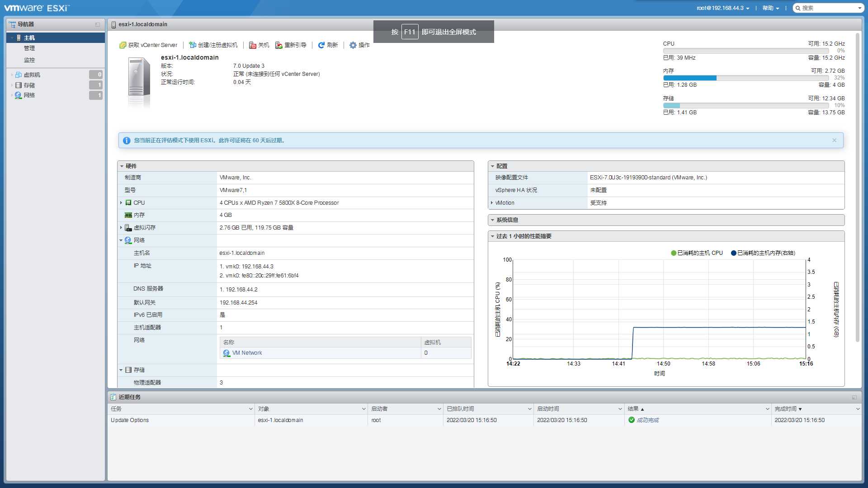Image resolution: width=868 pixels, height=488 pixels.
Task: Open the 操作 actions gear menu
Action: point(359,45)
